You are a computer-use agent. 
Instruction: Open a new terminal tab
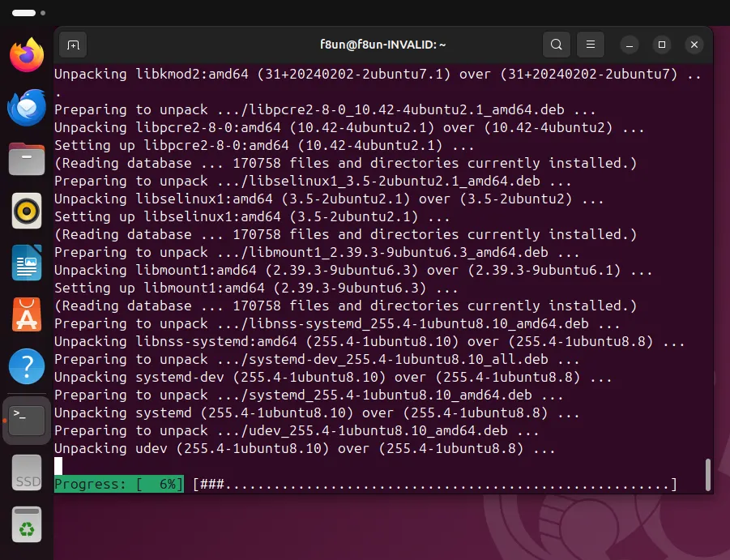(x=73, y=45)
